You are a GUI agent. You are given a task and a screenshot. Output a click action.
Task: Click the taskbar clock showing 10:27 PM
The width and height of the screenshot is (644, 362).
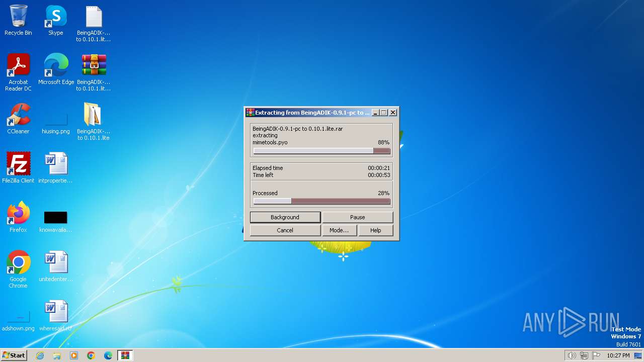coord(618,355)
